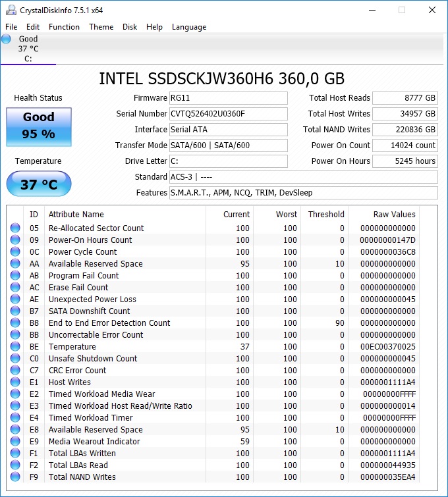Screen dimensions: 448x497
Task: Select the CRC Error Count attribute name
Action: point(78,370)
